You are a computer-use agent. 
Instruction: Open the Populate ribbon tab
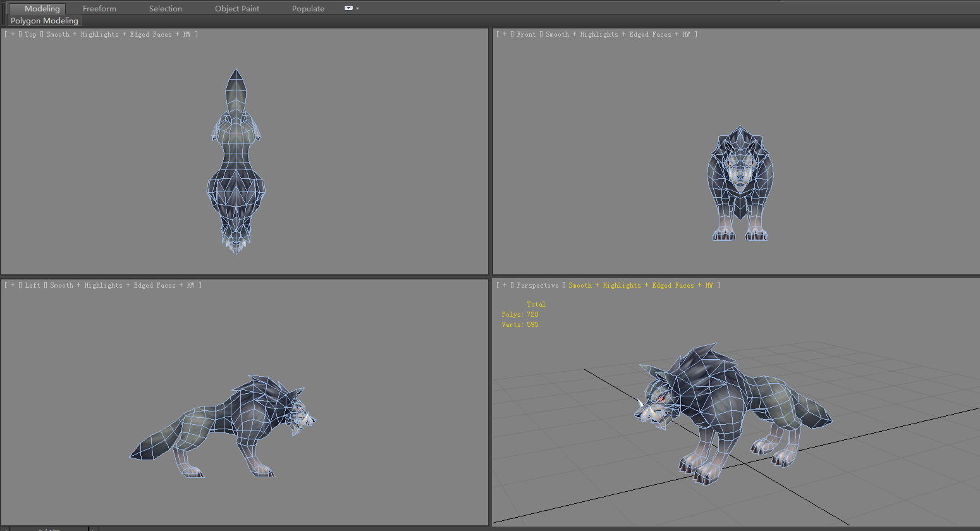coord(308,8)
